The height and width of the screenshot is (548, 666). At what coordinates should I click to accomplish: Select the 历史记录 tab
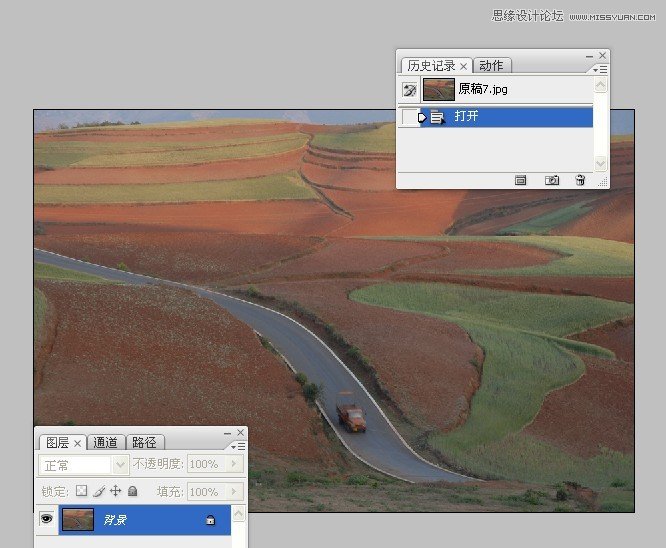(431, 66)
